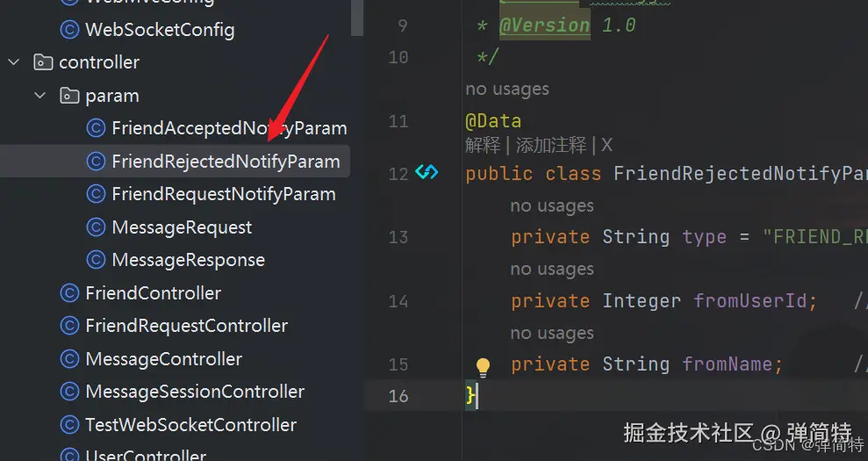Click the project tree vertical scrollbar
The width and height of the screenshot is (868, 461).
[357, 18]
